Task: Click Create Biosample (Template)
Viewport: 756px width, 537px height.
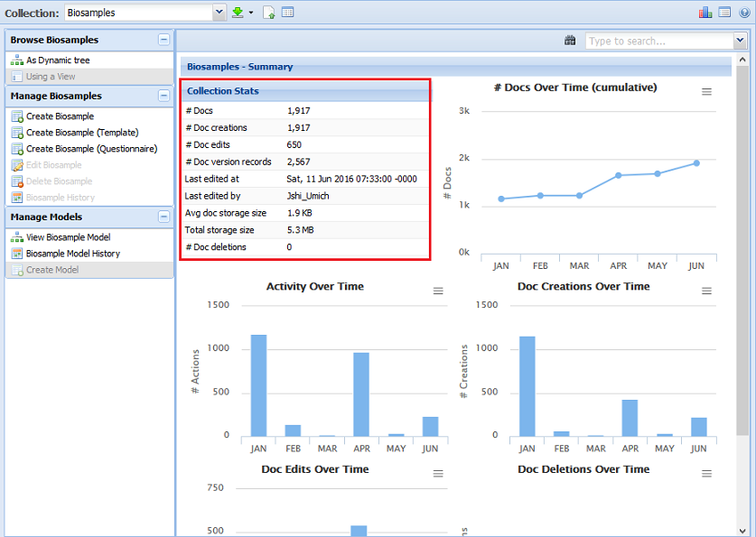Action: pos(82,133)
